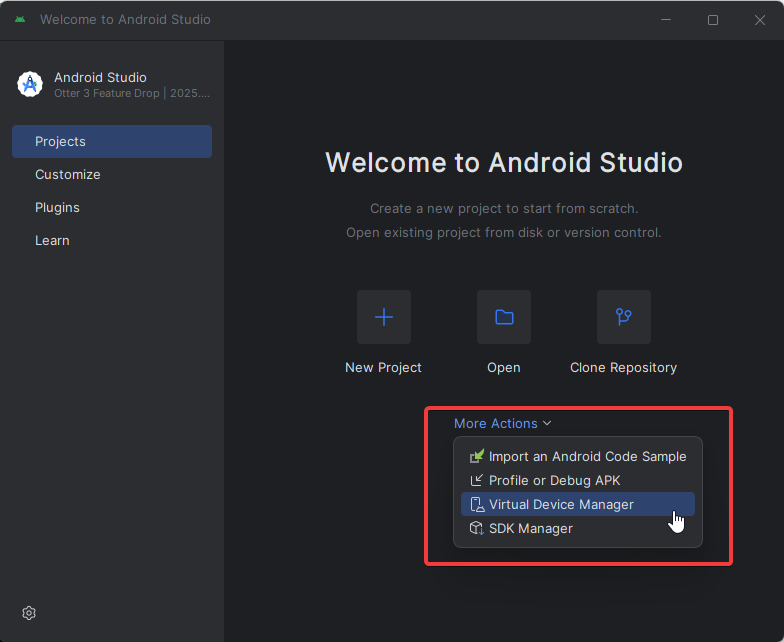Click the Android Studio logo in sidebar
This screenshot has width=784, height=642.
coord(30,84)
